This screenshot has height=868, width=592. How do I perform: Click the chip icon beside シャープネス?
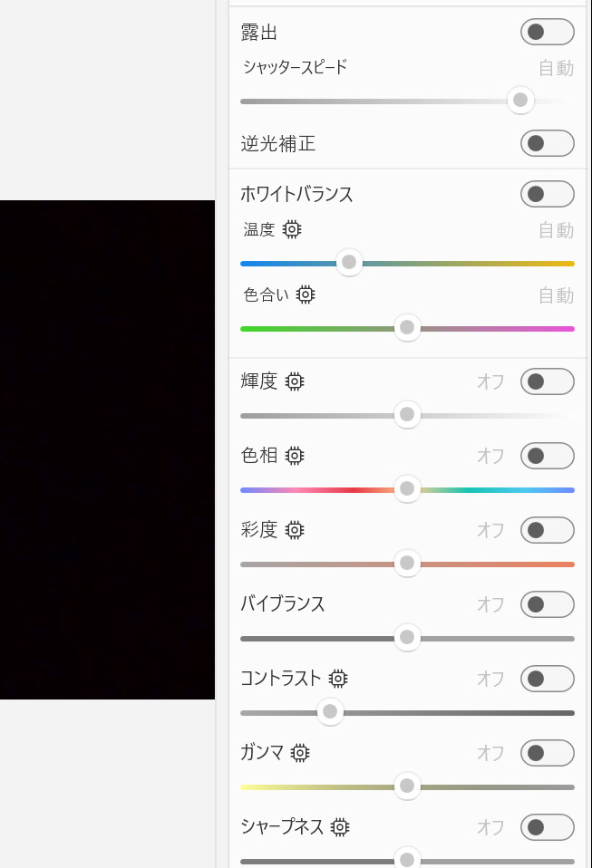(x=340, y=827)
